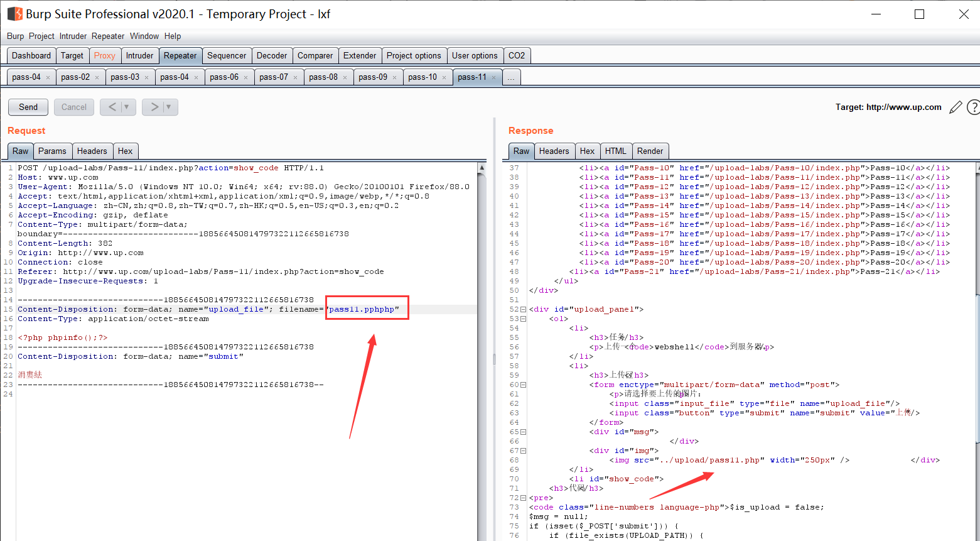This screenshot has height=541, width=980.
Task: Collapse the upload_panel div on line 52
Action: click(523, 309)
